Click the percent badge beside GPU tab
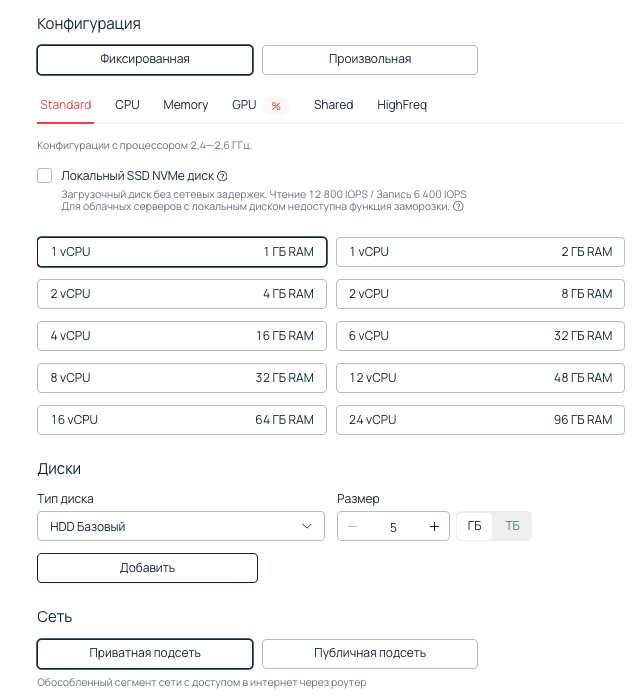This screenshot has height=697, width=637. [x=276, y=106]
